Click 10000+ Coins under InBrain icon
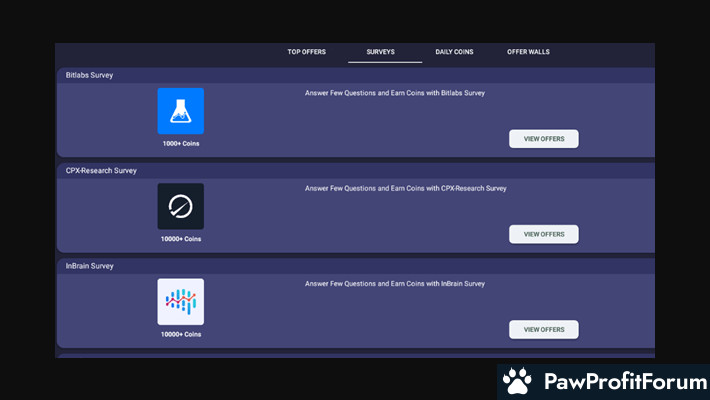The image size is (710, 400). pyautogui.click(x=181, y=334)
